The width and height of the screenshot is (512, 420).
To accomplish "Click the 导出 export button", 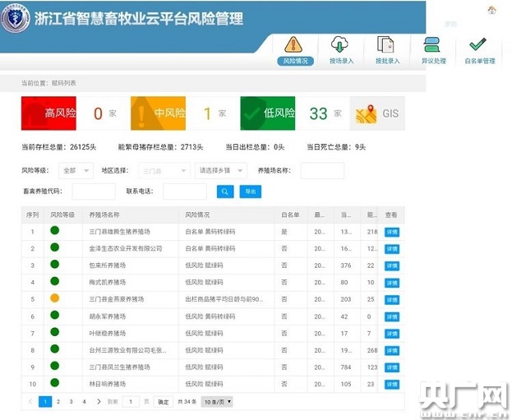I will (x=250, y=192).
